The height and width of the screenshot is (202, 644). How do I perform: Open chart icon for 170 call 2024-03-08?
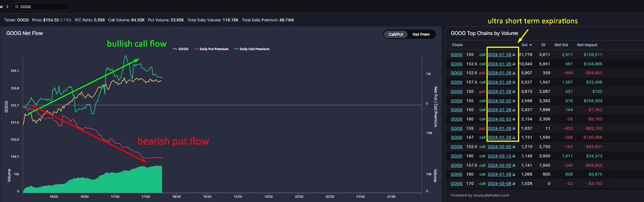[x=514, y=183]
